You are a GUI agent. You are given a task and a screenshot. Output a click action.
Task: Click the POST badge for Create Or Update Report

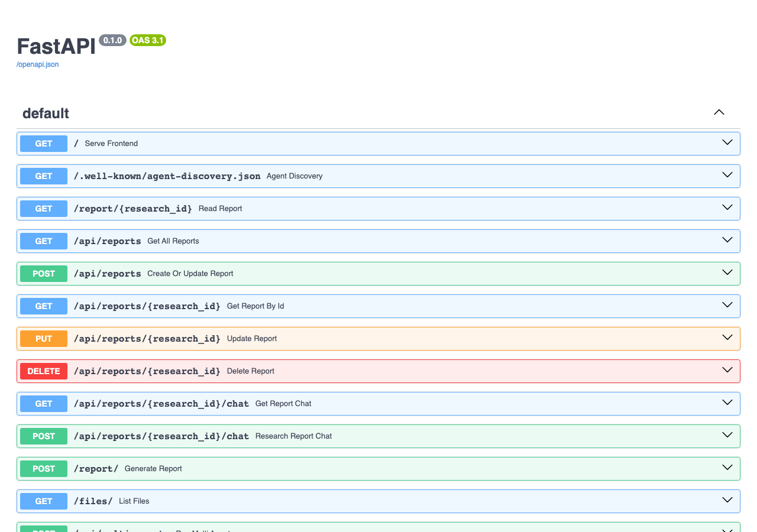[x=44, y=274]
